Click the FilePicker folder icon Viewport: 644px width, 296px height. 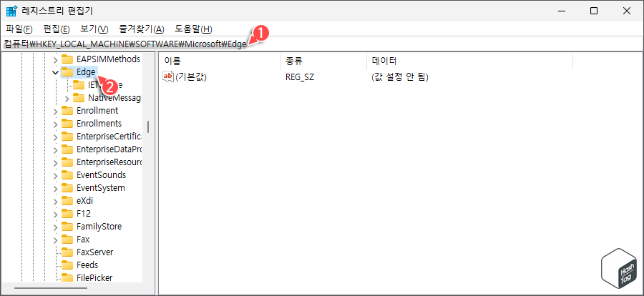click(x=67, y=278)
